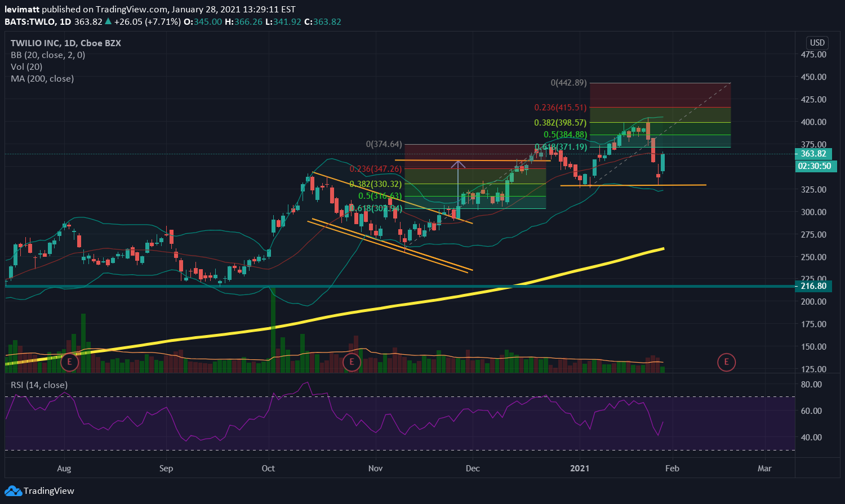Viewport: 845px width, 504px height.
Task: Click the 0(374.64) Fibonacci level label
Action: tap(384, 144)
